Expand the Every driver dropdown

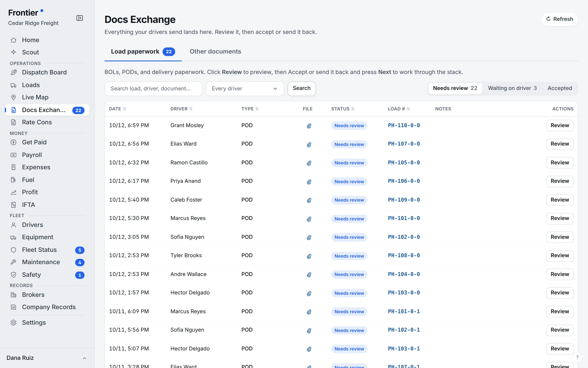245,89
